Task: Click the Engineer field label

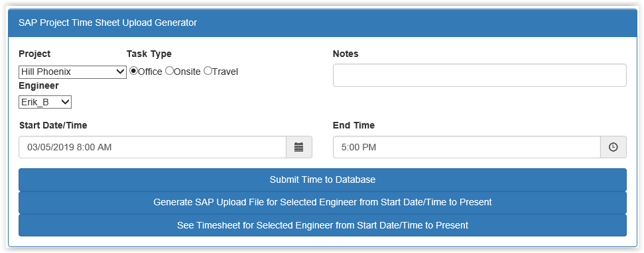Action: click(38, 85)
